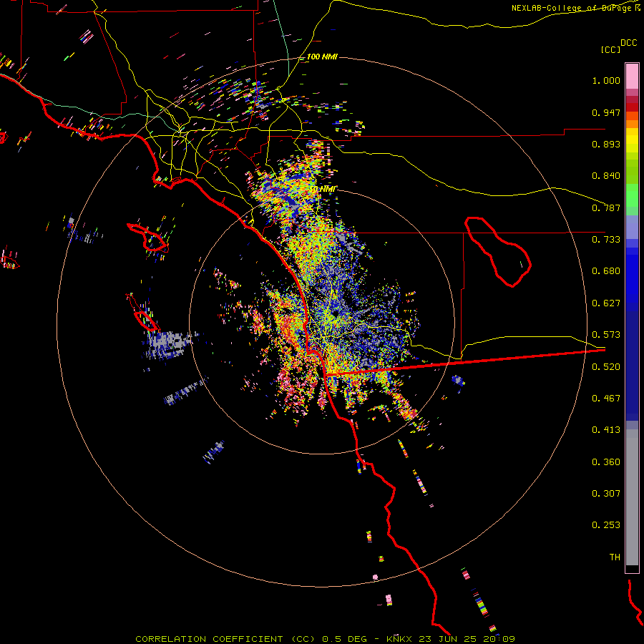Click the TH threshold label
This screenshot has width=644, height=644.
click(615, 557)
